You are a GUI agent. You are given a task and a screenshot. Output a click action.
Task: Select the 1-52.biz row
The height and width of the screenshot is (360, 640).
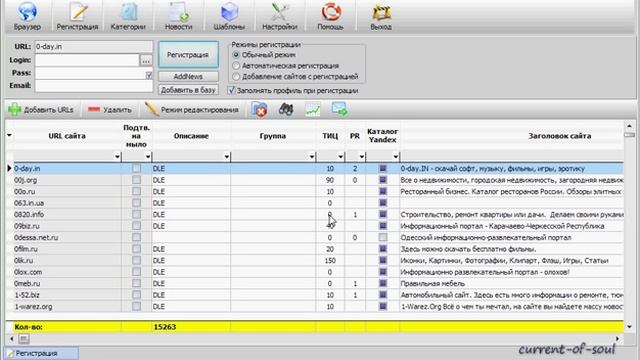coord(314,295)
